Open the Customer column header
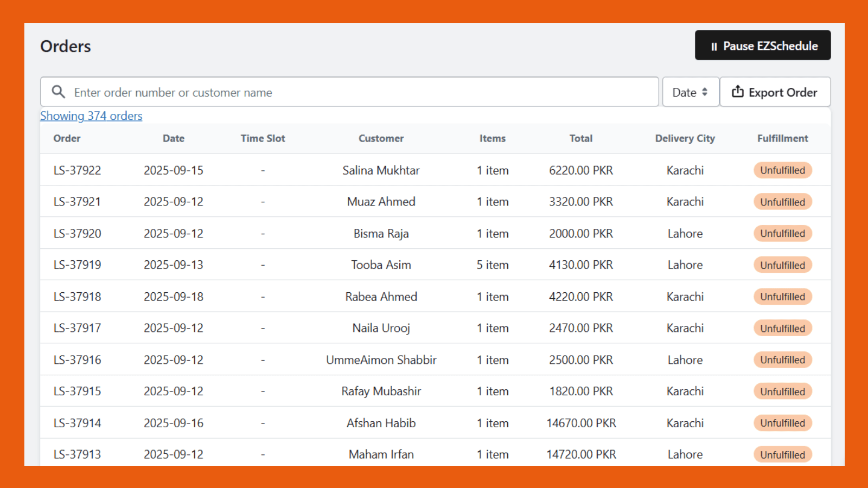Viewport: 868px width, 488px height. tap(381, 138)
